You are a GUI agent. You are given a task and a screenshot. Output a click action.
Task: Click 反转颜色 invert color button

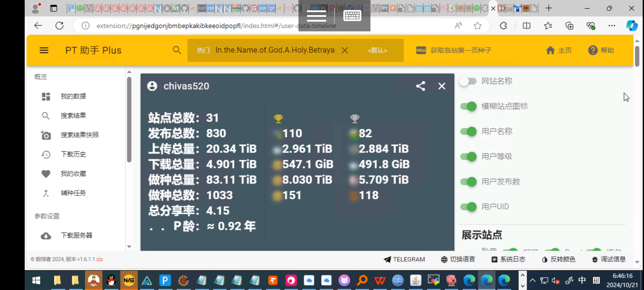click(x=559, y=259)
